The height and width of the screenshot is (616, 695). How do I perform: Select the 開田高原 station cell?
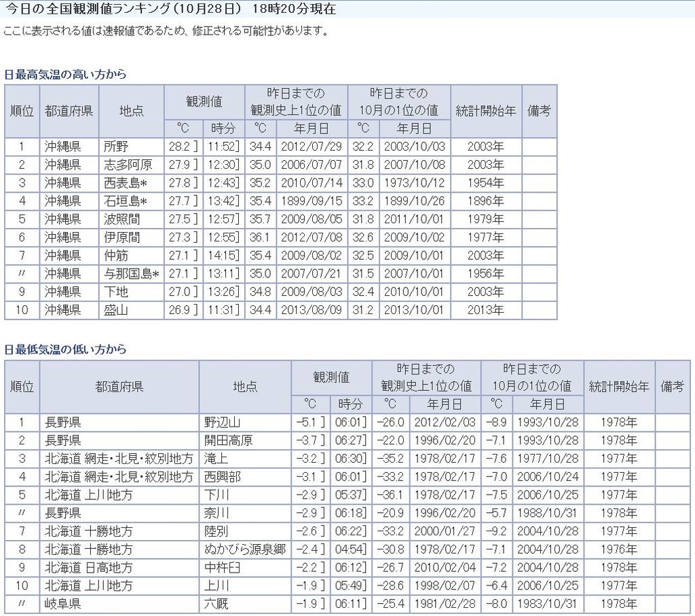click(229, 440)
